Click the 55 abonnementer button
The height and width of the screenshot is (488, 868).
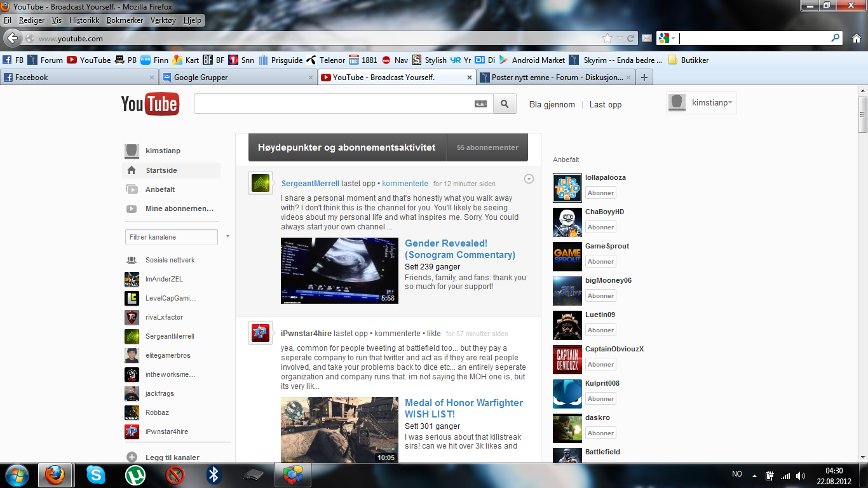click(x=487, y=147)
